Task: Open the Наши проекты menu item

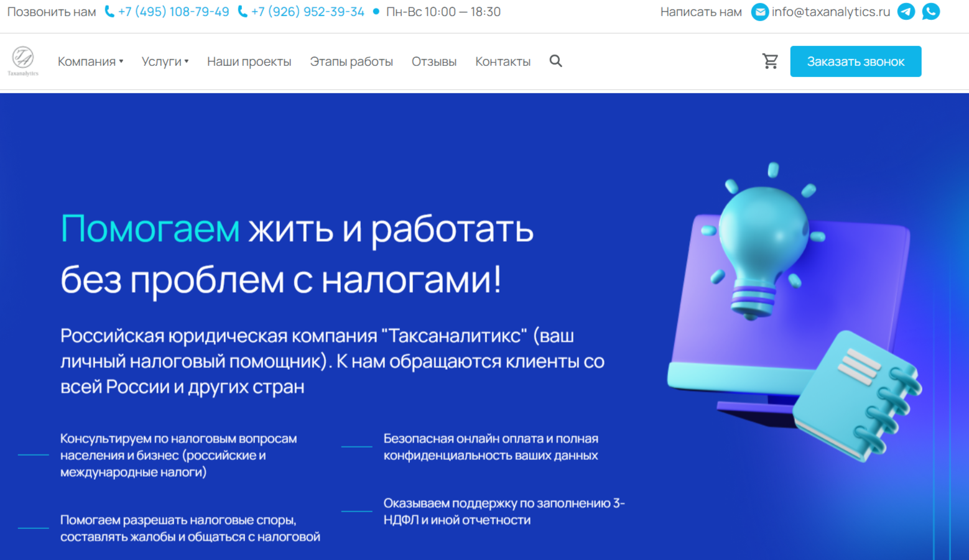Action: tap(249, 62)
